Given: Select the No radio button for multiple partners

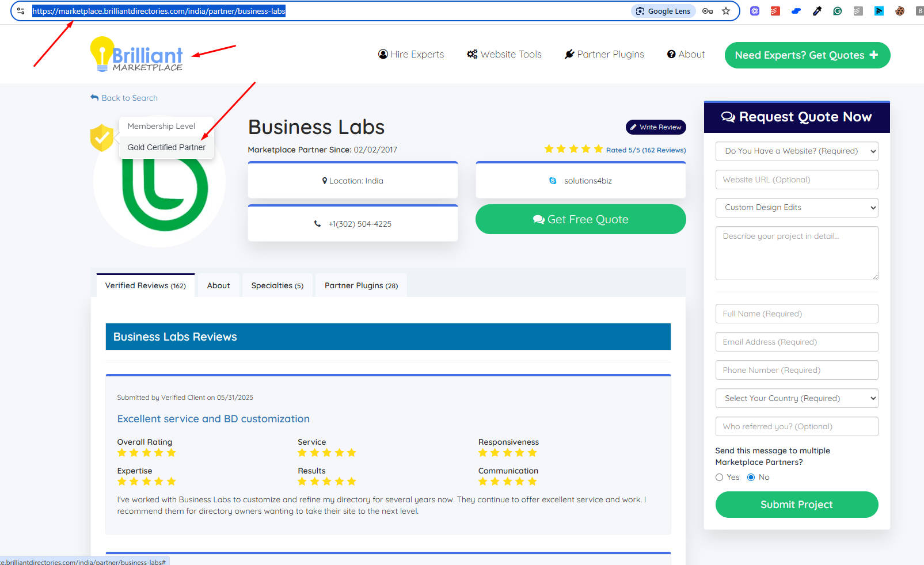Looking at the screenshot, I should point(750,477).
